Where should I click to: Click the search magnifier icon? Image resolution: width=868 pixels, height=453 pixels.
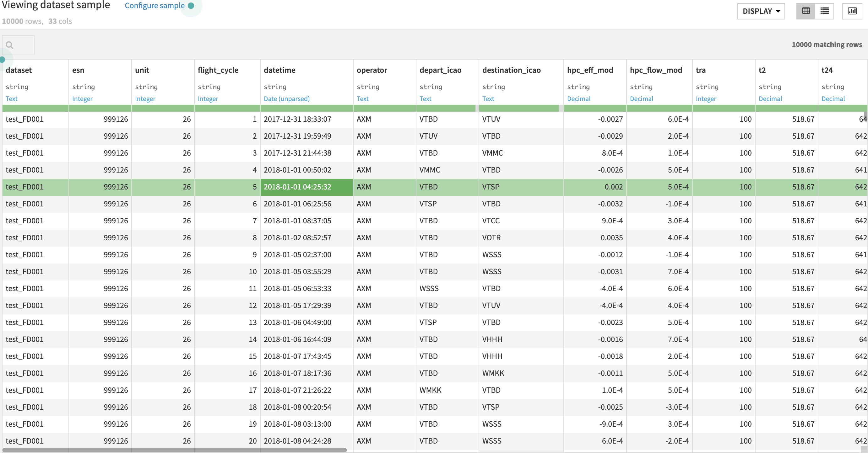click(9, 45)
